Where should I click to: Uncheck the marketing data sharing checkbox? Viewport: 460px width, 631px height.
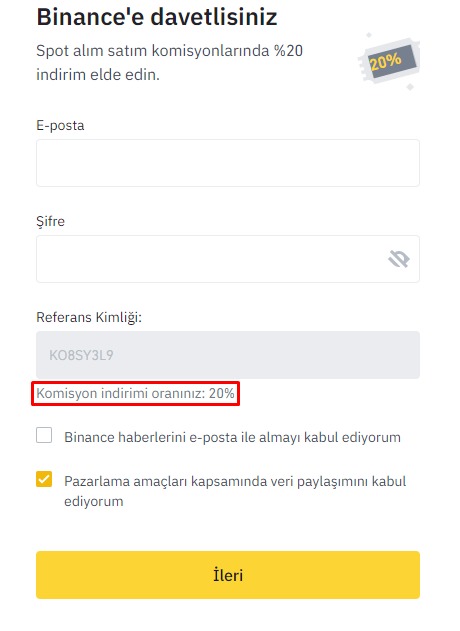pos(44,479)
